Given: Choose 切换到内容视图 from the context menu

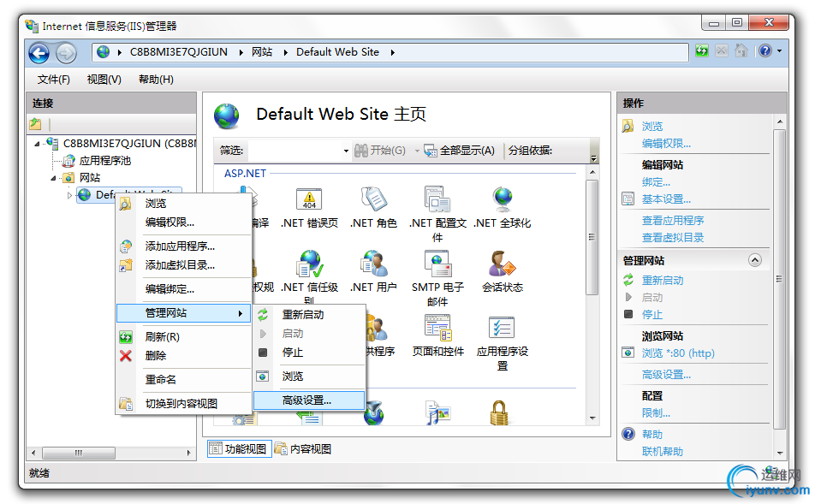Looking at the screenshot, I should (x=184, y=404).
